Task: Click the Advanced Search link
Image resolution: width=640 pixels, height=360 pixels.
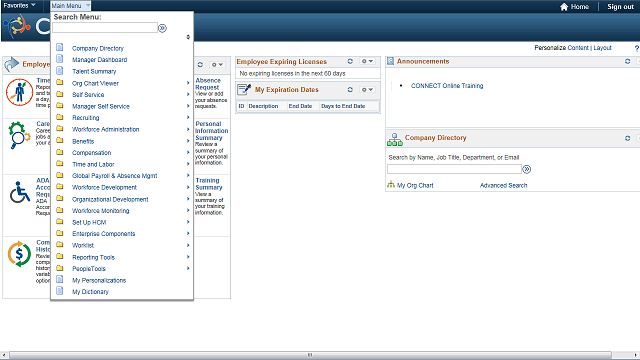Action: pyautogui.click(x=503, y=185)
